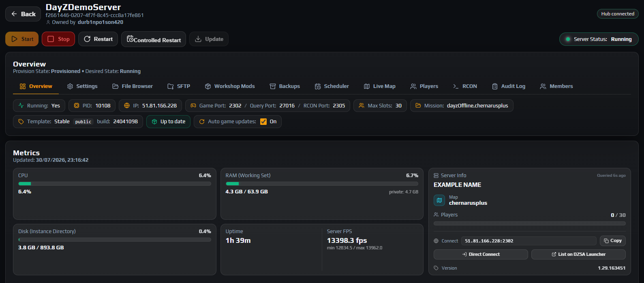Open the Members tab
The height and width of the screenshot is (283, 644).
tap(556, 86)
